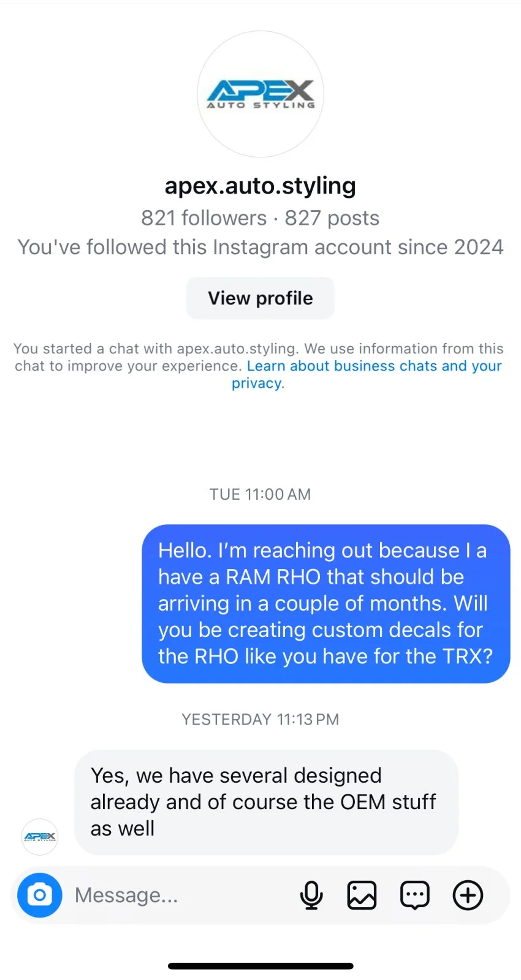Tap the 827 posts count

point(332,218)
